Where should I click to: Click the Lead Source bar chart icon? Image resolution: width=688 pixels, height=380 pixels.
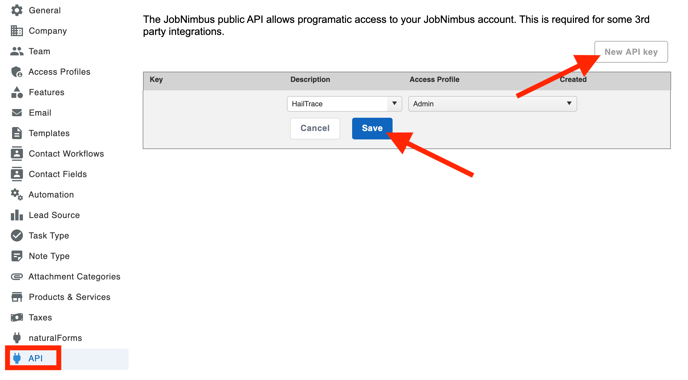pyautogui.click(x=17, y=215)
